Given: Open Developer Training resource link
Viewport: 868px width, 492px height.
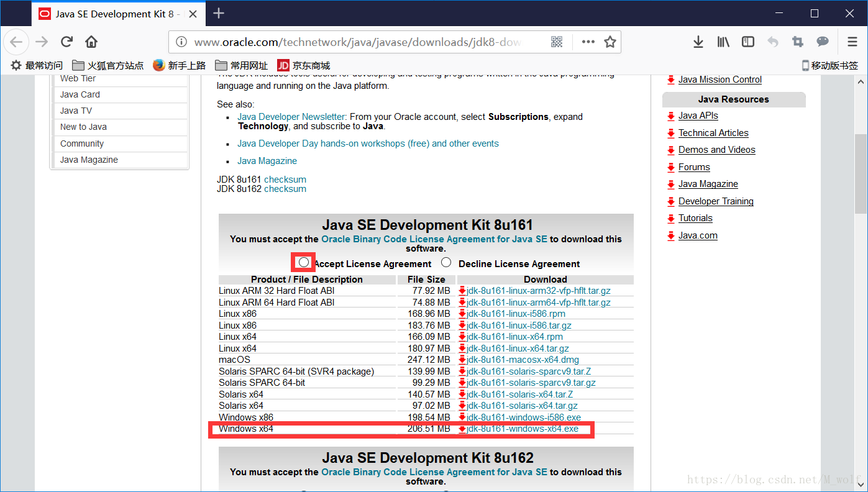Looking at the screenshot, I should tap(716, 201).
